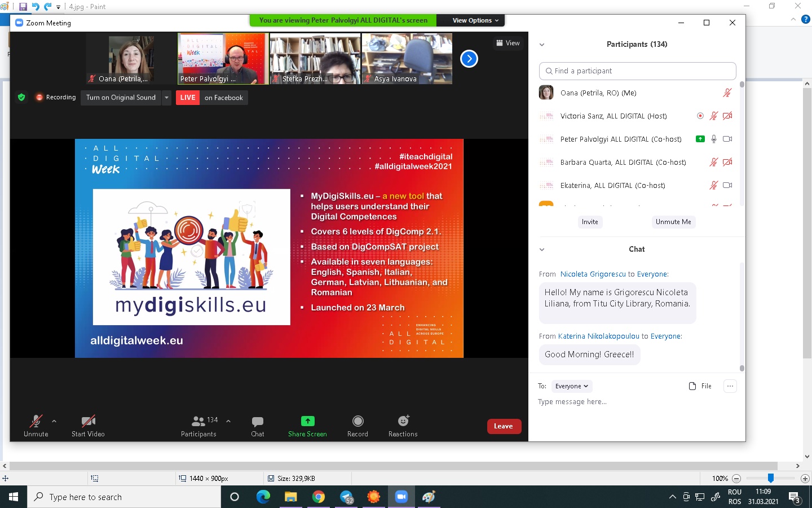This screenshot has width=812, height=508.
Task: Expand the View Options dropdown
Action: click(x=475, y=20)
